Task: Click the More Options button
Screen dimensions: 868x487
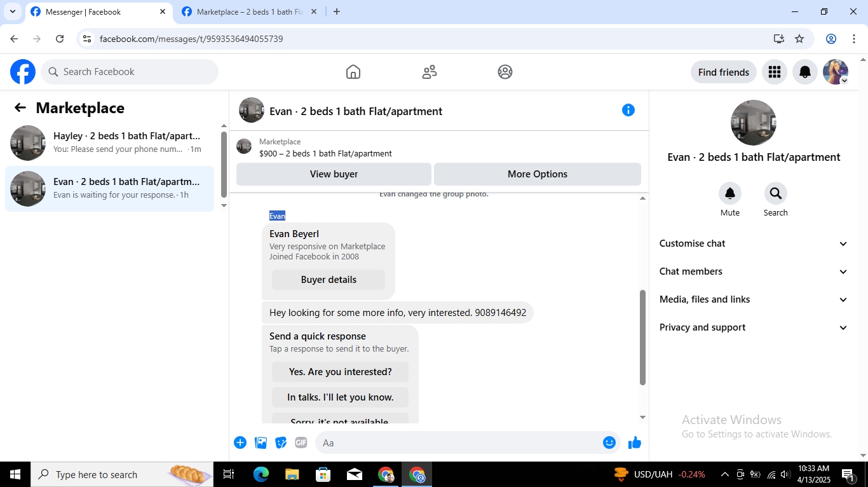Action: [x=538, y=174]
